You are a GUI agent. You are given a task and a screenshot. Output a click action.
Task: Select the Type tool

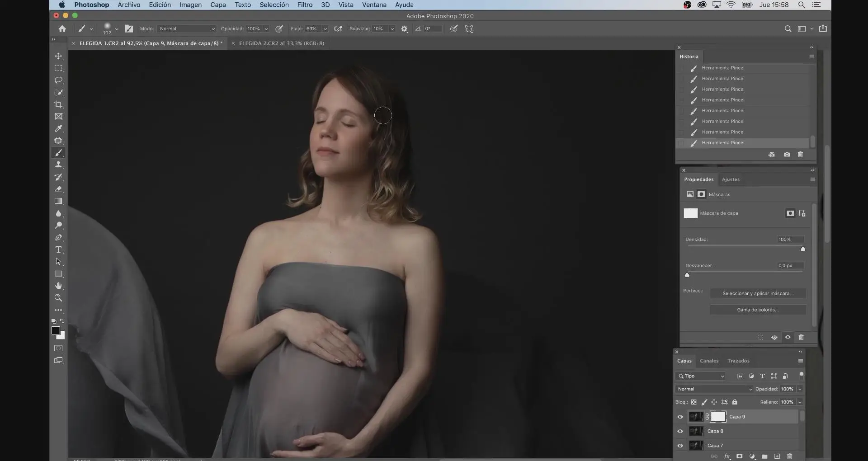coord(58,249)
